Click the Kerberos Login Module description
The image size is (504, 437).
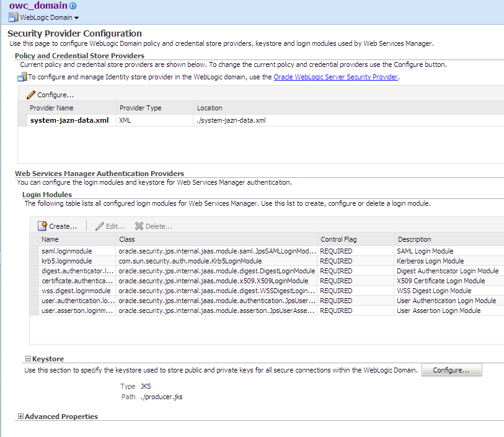coord(430,261)
